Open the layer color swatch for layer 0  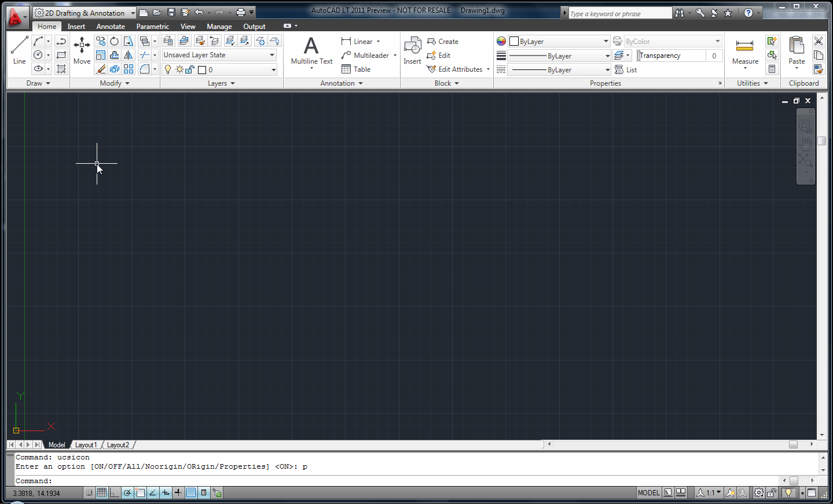point(201,69)
